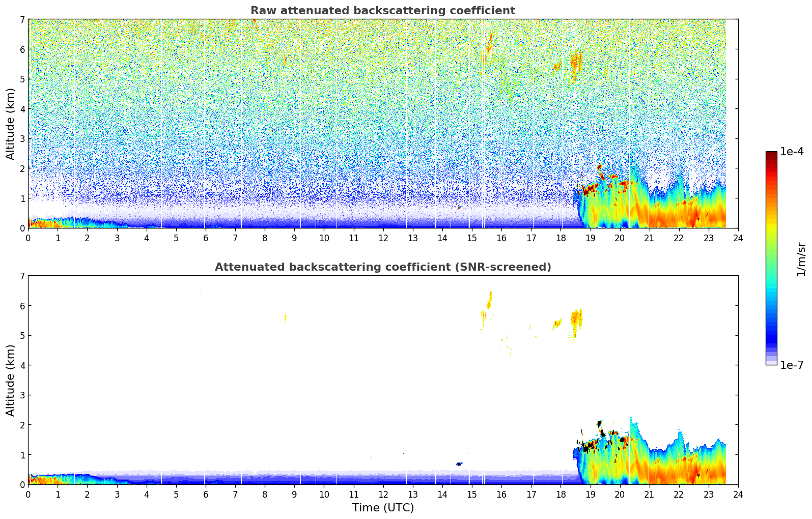
Task: Click the top plot's red patch near 19.3 UTC at 2 km
Action: tap(599, 166)
